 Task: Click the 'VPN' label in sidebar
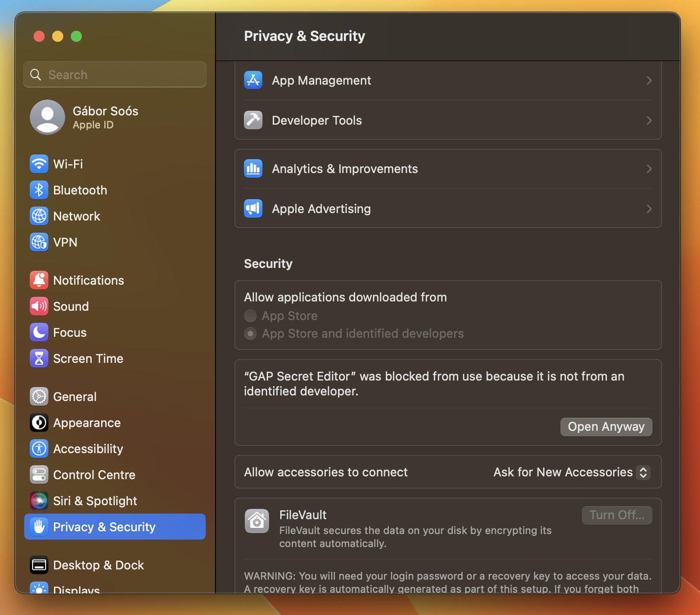point(65,242)
